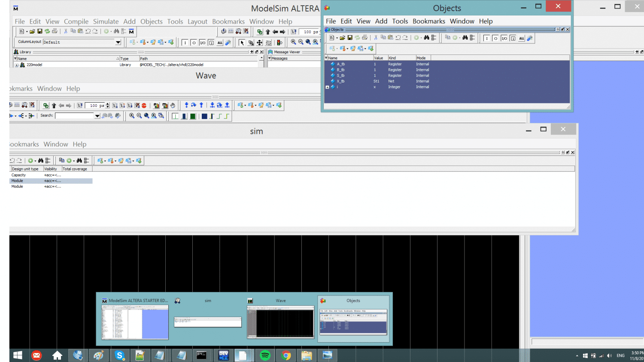Click the Zoom Out icon in Wave toolbar

[x=139, y=116]
